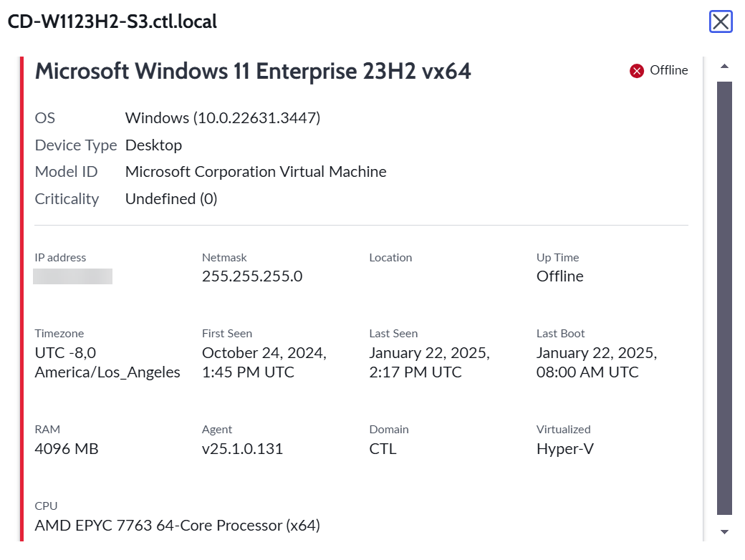Click the Virtualized value Hyper-V

click(x=565, y=449)
